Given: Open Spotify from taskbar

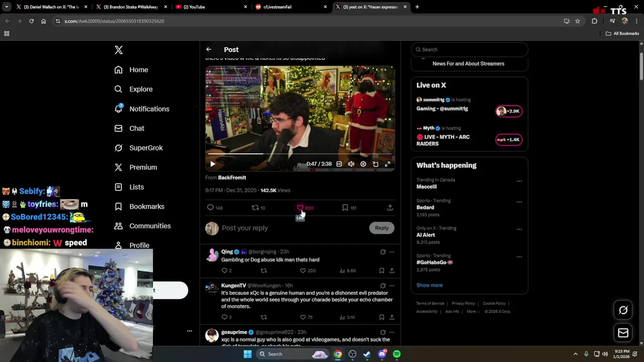Looking at the screenshot, I should point(397,354).
